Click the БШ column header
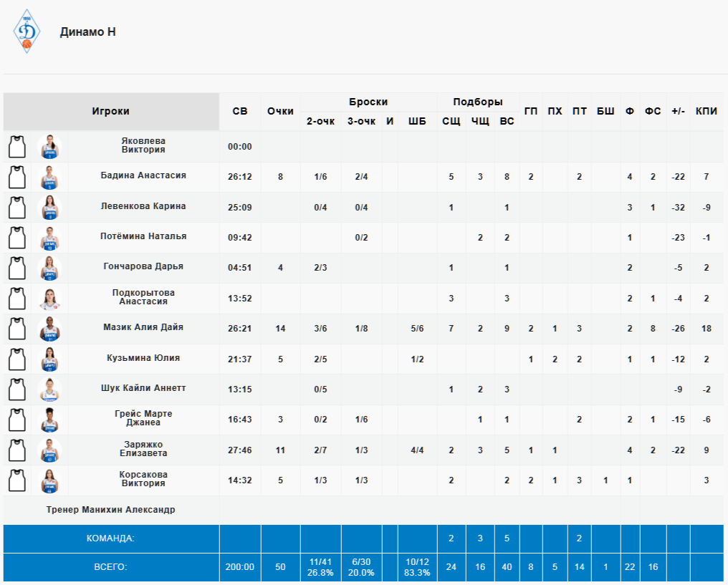Screen dimensions: 728x585 605,111
